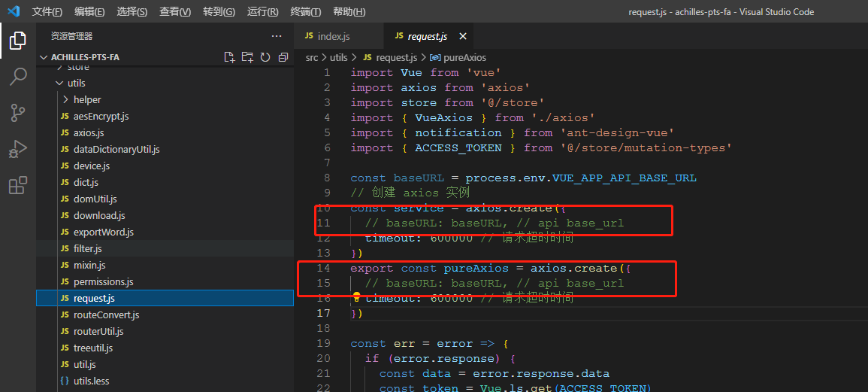Open routerUtil.js from explorer
Viewport: 868px width, 392px height.
[x=165, y=332]
